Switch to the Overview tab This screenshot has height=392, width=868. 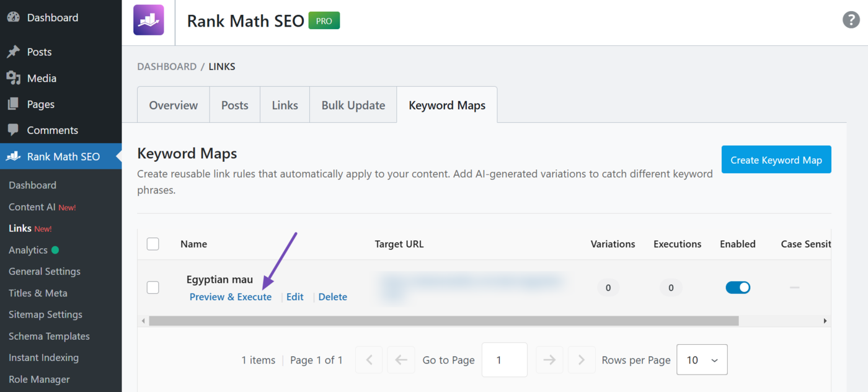(x=173, y=105)
